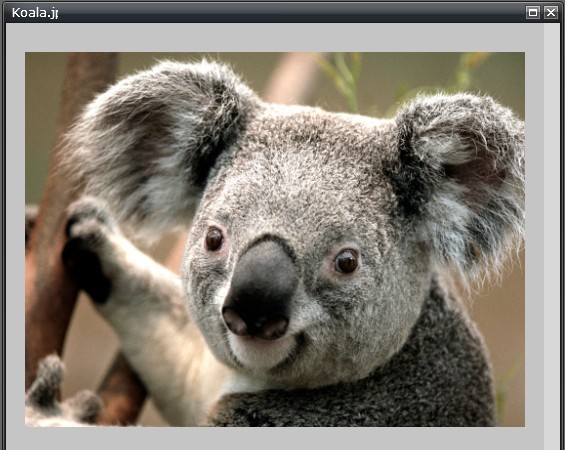Click the vertical scrollbar at right edge
This screenshot has width=565, height=450.
(x=552, y=237)
